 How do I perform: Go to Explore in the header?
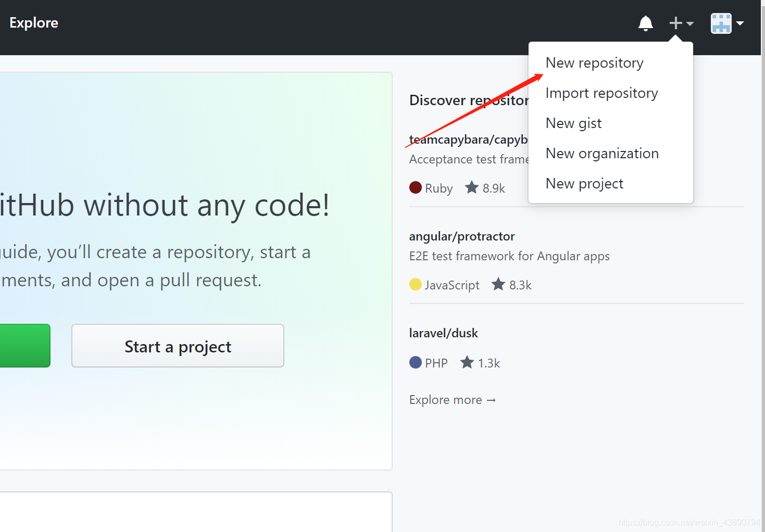[34, 23]
